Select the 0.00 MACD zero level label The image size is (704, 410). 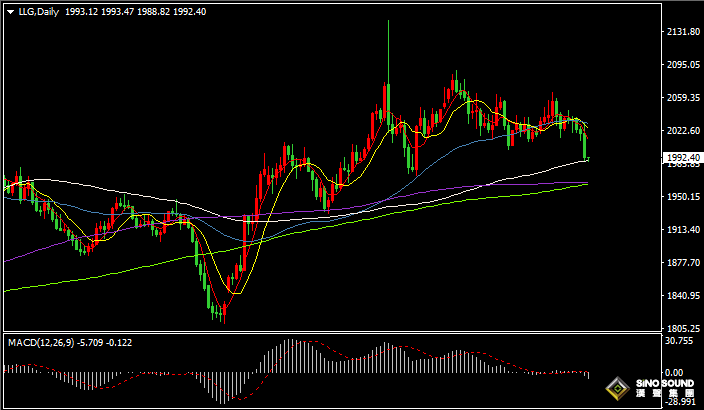tap(678, 372)
